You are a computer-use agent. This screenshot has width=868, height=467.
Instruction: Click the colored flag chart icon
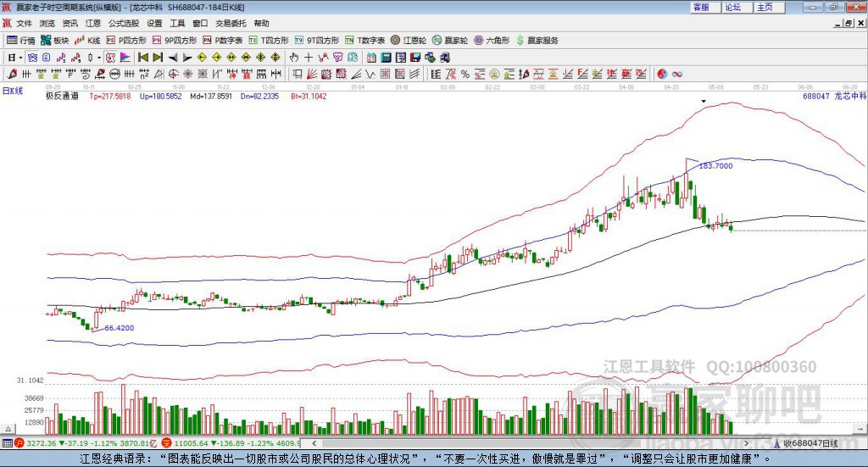coord(125,58)
